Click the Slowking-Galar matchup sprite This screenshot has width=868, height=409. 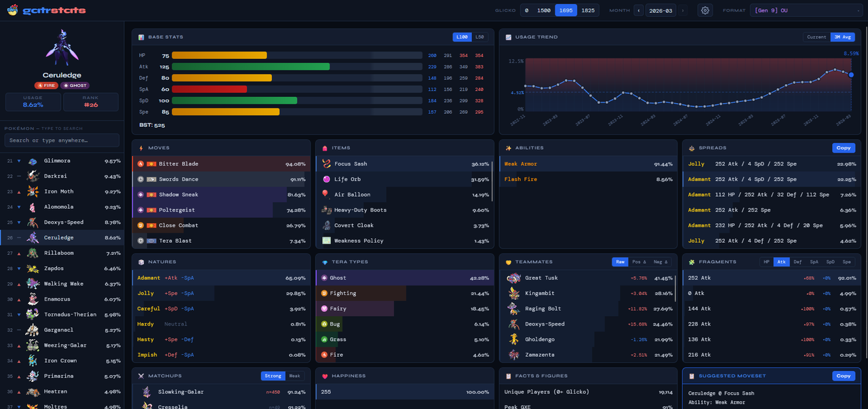(x=146, y=391)
